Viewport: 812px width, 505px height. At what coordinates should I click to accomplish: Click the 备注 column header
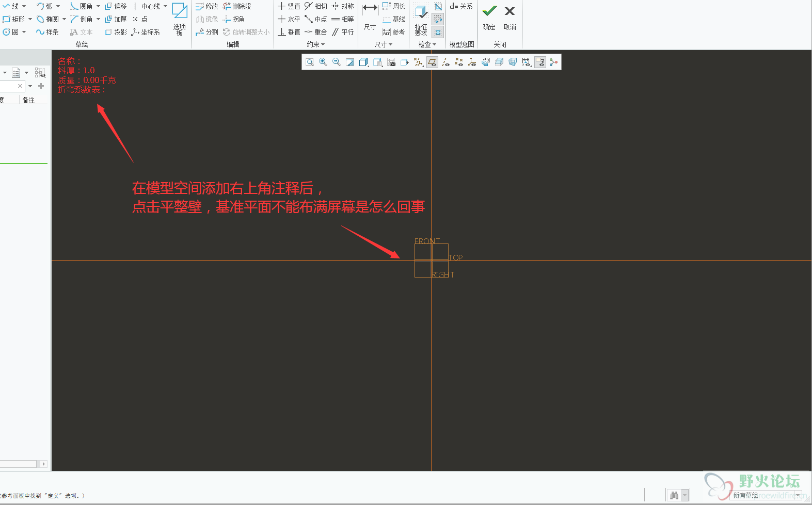click(x=28, y=100)
